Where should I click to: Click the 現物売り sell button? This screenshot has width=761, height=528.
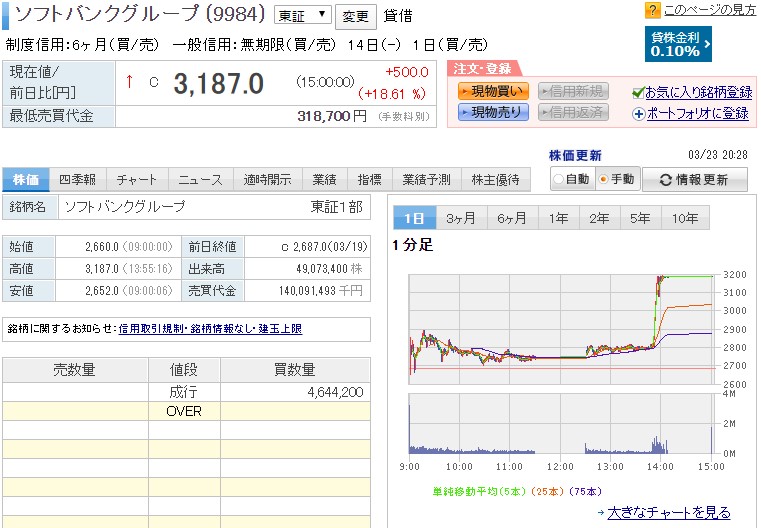493,112
